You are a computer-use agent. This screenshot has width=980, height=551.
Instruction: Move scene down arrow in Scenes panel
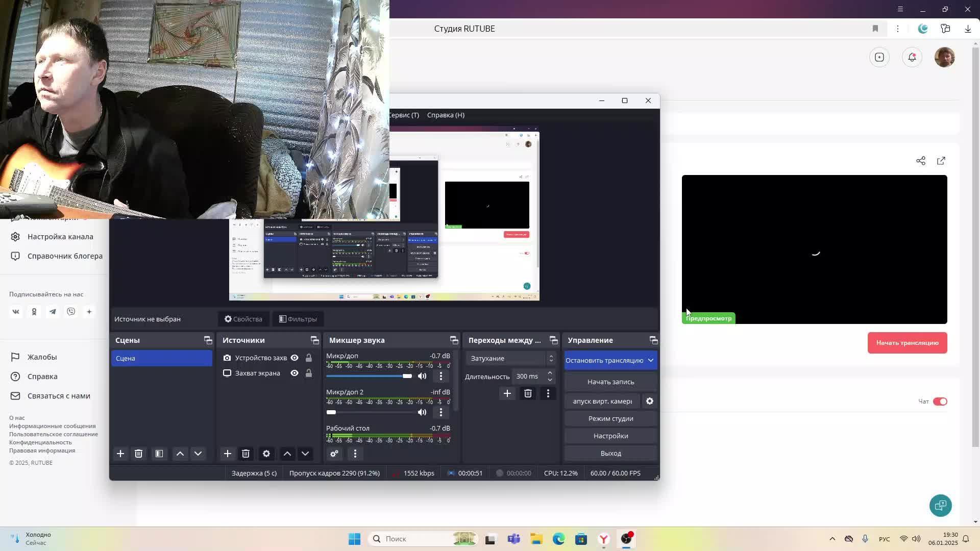pos(198,454)
